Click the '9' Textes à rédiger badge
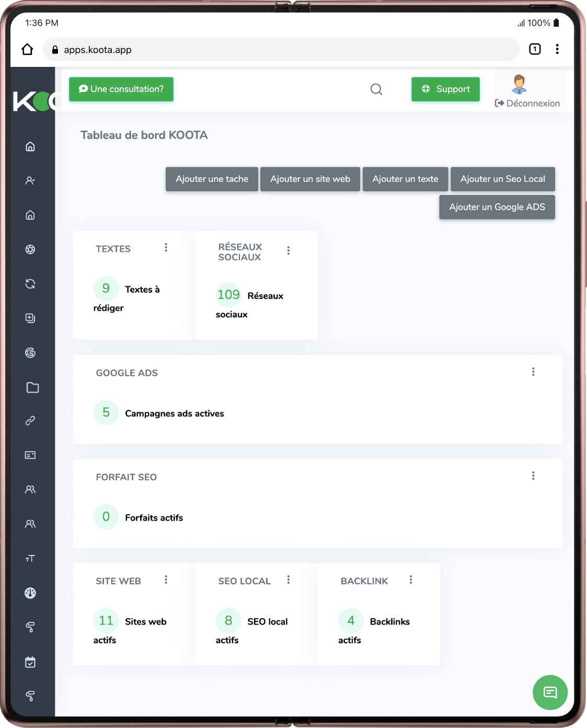The height and width of the screenshot is (728, 587). pos(106,288)
